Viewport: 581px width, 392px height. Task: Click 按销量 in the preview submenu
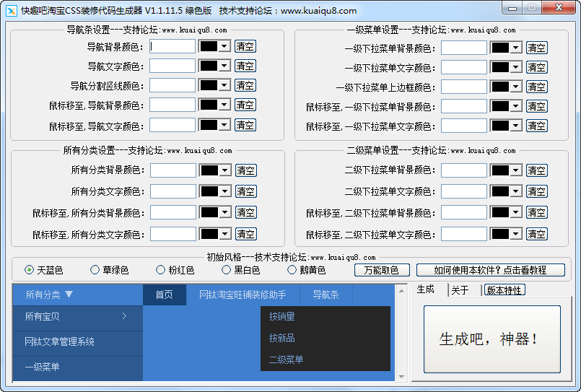coord(282,316)
